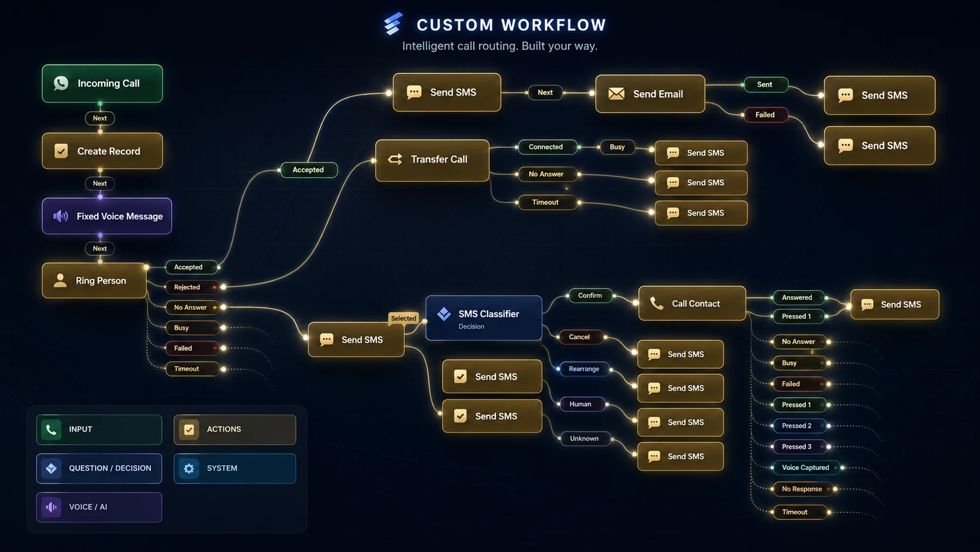The height and width of the screenshot is (552, 980).
Task: Click the diamond icon in QUESTION / DECISION legend
Action: pos(51,468)
